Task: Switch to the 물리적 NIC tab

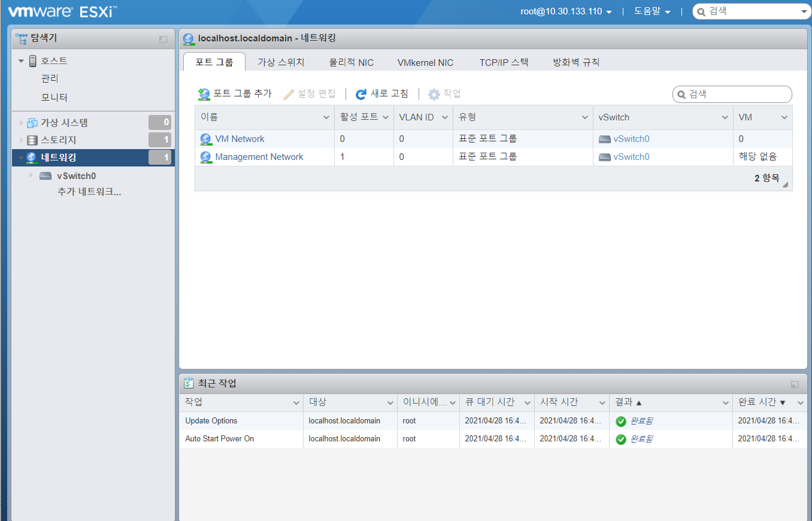Action: [x=351, y=62]
